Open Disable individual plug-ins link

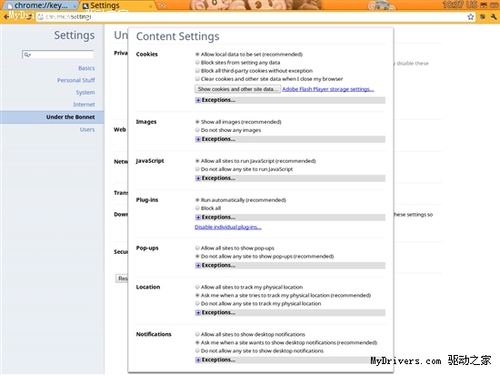228,227
